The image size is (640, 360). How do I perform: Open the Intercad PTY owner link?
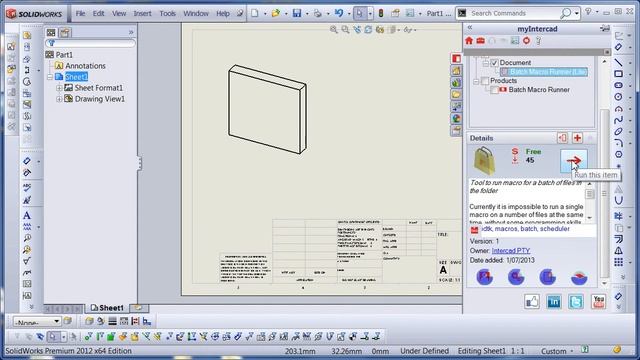click(511, 251)
